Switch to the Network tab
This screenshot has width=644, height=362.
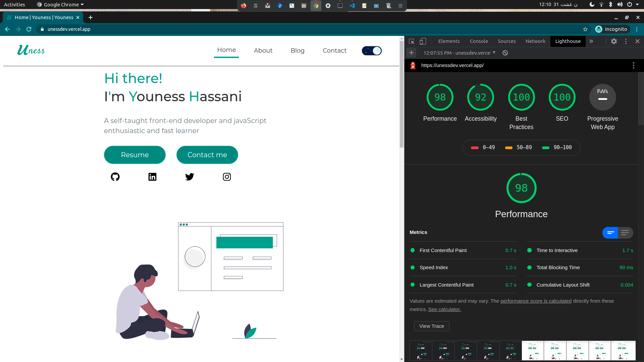pos(535,41)
